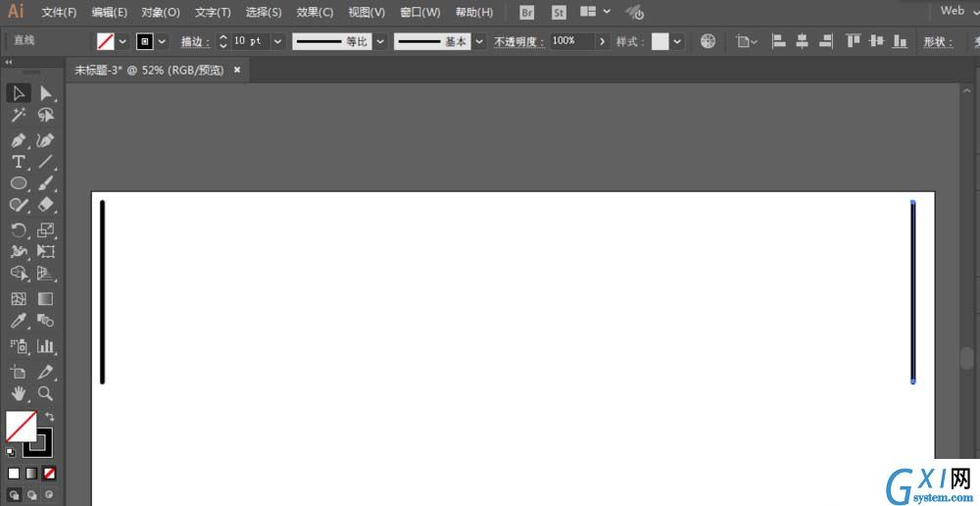Click the GPU performance rocket icon
The width and height of the screenshot is (980, 506).
(635, 13)
